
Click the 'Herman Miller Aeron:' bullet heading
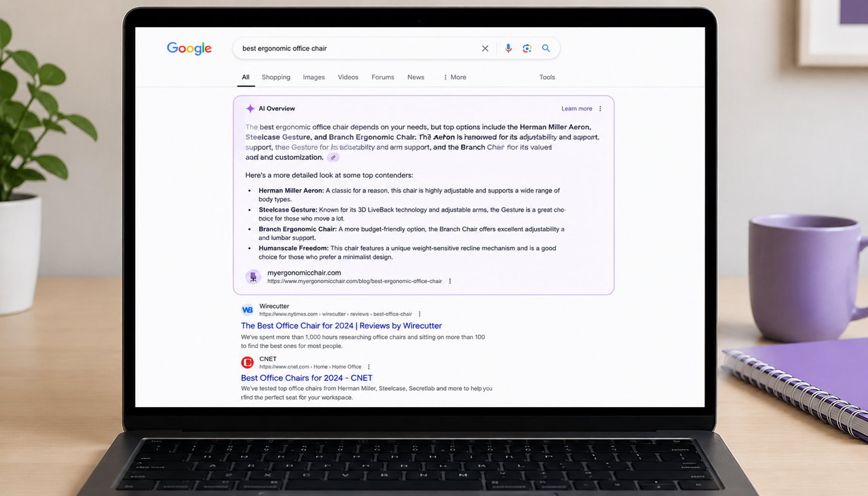click(x=291, y=191)
